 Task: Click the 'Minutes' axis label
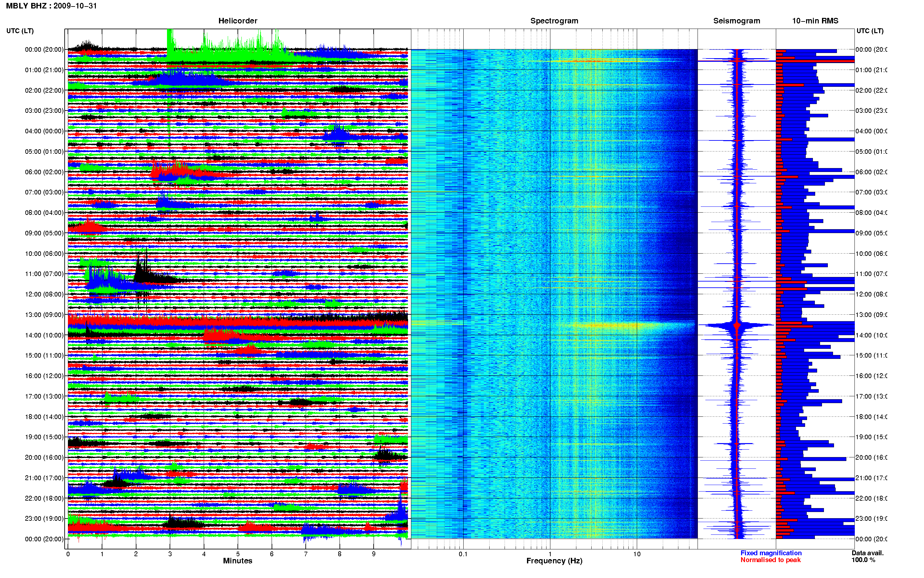[x=237, y=561]
